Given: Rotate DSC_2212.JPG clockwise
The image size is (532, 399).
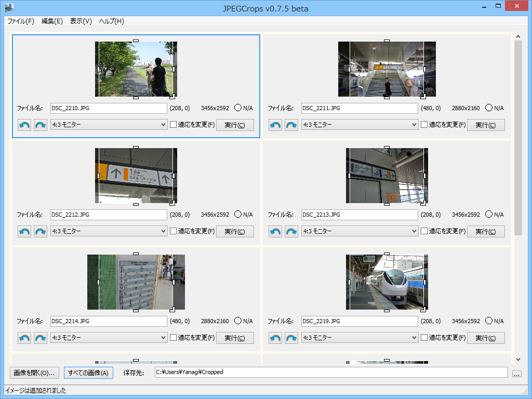Looking at the screenshot, I should (x=41, y=231).
